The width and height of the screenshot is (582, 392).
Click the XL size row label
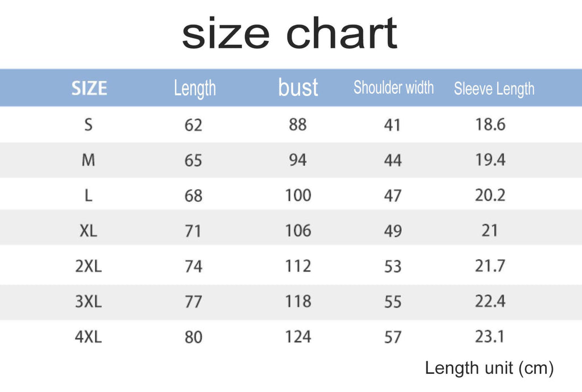pyautogui.click(x=88, y=231)
